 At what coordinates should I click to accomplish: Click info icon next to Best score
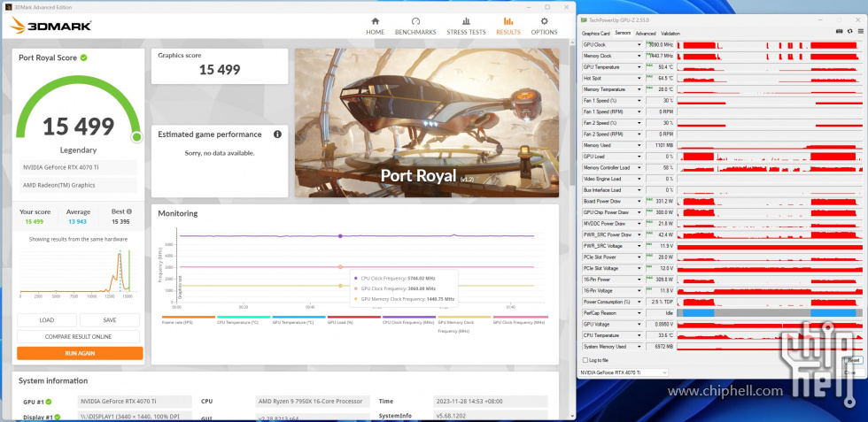(x=129, y=211)
